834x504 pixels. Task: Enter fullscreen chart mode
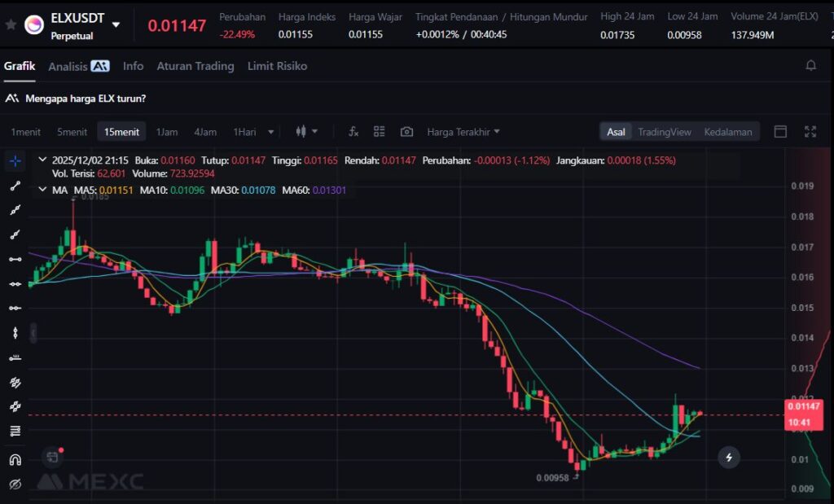[810, 132]
